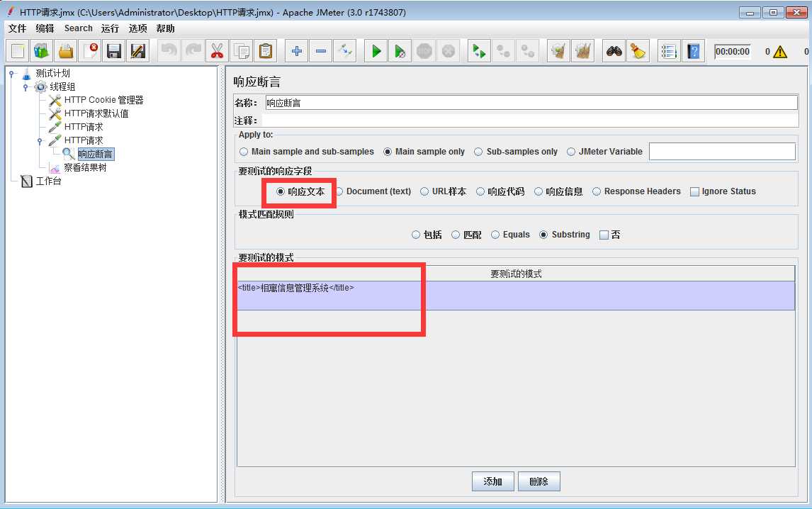
Task: Select the Equals matching rule
Action: 511,235
